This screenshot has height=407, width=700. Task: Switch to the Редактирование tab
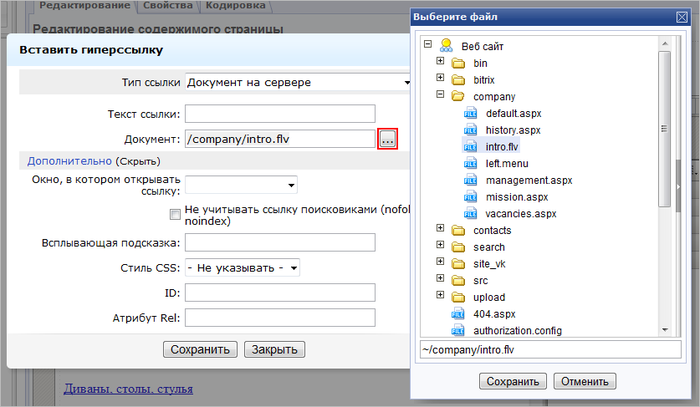[85, 5]
